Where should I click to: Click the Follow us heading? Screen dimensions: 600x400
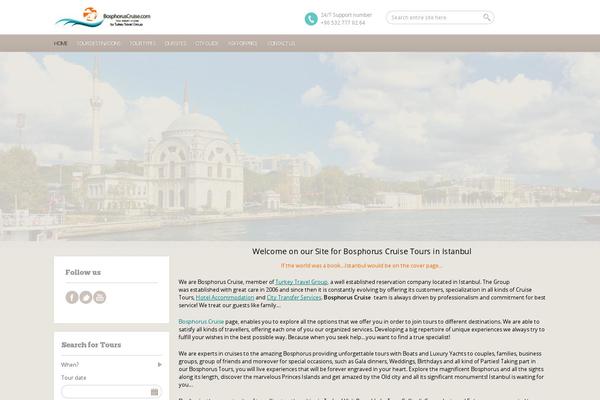coord(83,272)
